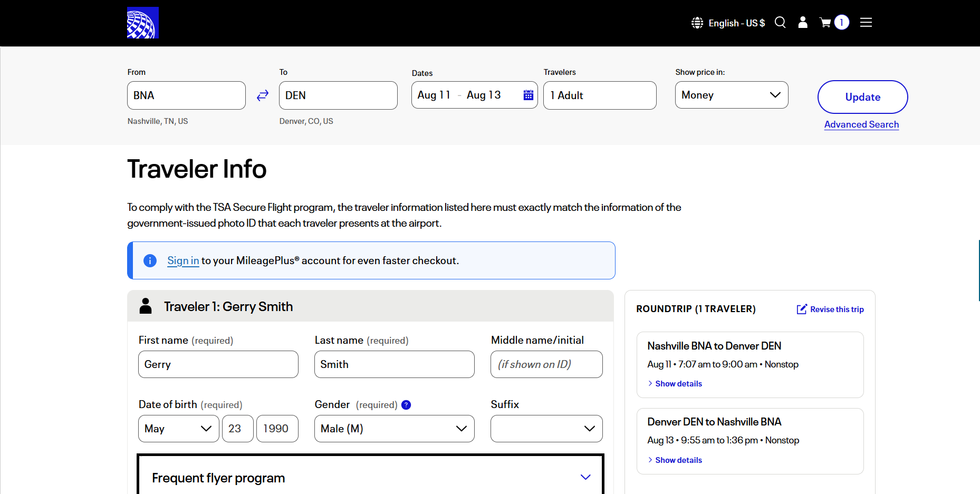Click the Middle name/initial field
The image size is (980, 494).
[x=546, y=364]
